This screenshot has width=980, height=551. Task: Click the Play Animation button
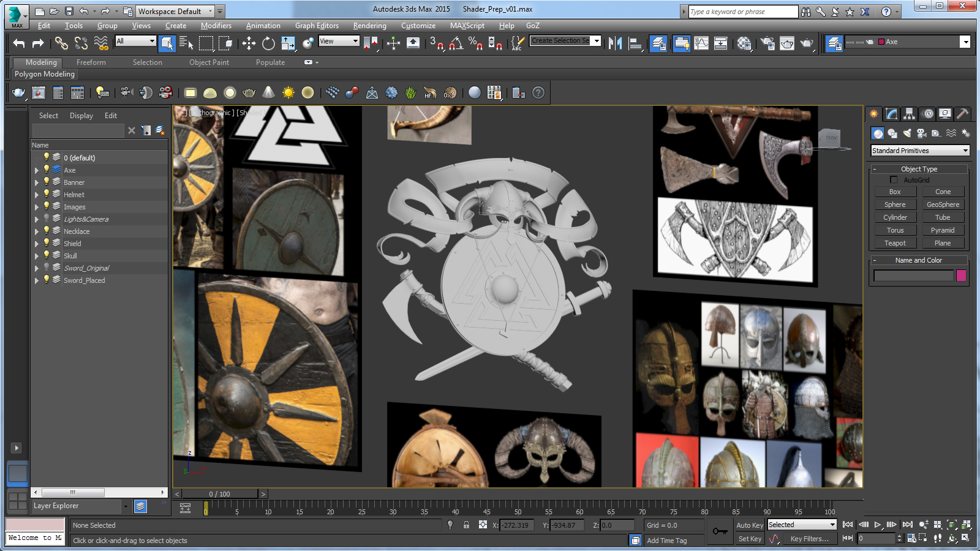point(877,525)
